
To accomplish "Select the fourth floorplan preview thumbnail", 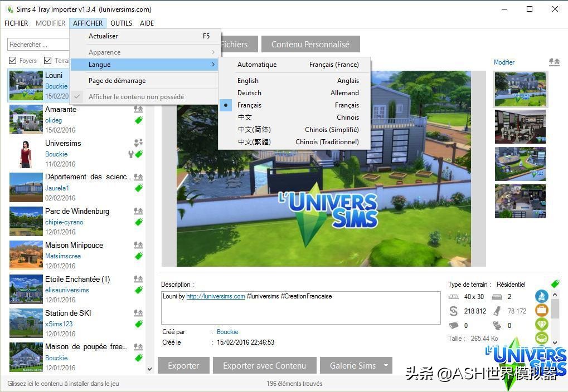I will click(520, 201).
